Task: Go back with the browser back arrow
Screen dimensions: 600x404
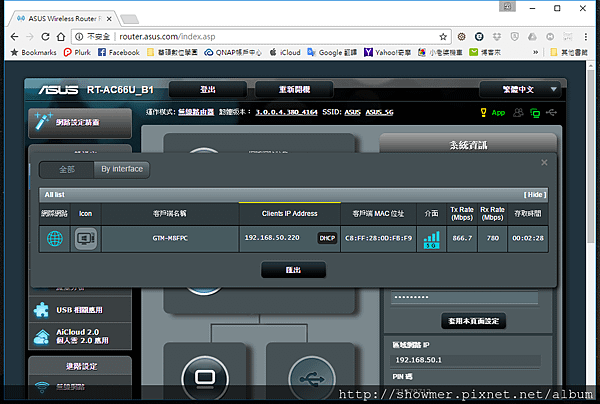Action: coord(15,37)
